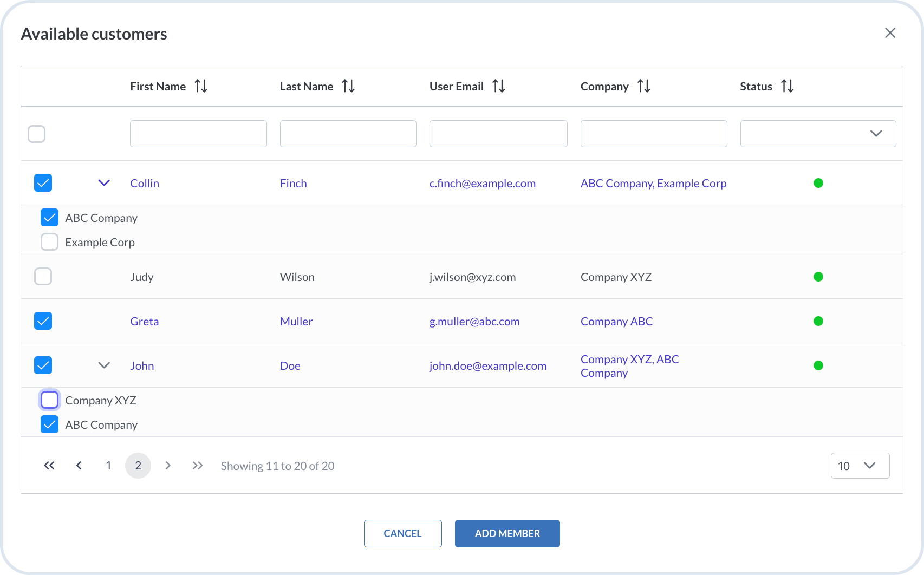Check Company XYZ under John Doe
The height and width of the screenshot is (575, 924).
(x=50, y=400)
